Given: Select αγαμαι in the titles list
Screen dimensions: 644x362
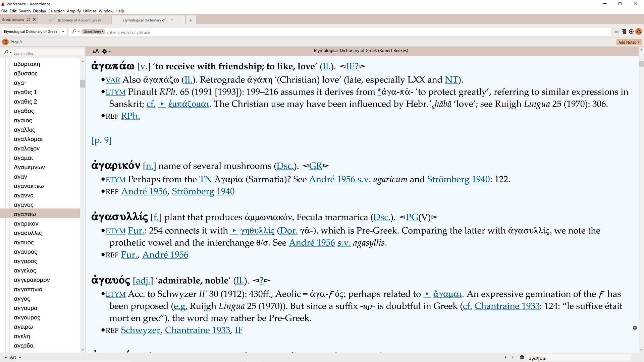Looking at the screenshot, I should click(23, 158).
